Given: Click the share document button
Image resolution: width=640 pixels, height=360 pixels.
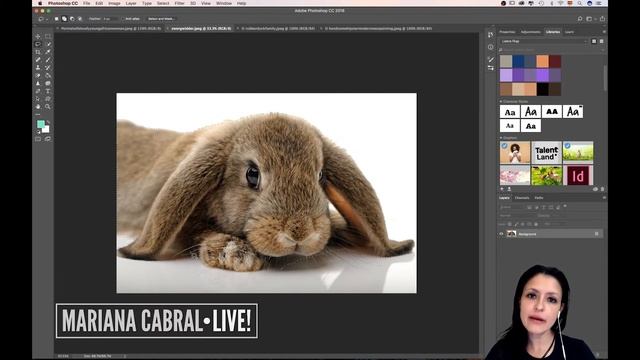Looking at the screenshot, I should [602, 19].
